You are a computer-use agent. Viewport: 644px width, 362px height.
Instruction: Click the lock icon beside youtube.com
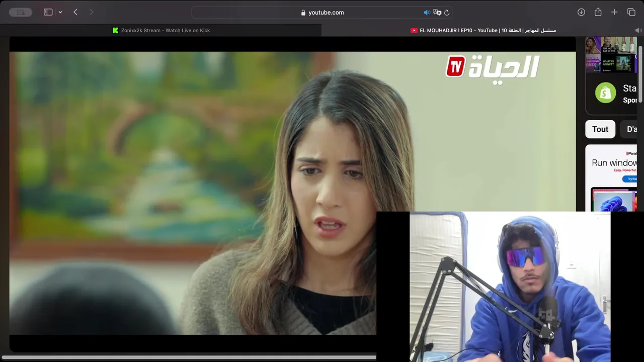[x=303, y=13]
